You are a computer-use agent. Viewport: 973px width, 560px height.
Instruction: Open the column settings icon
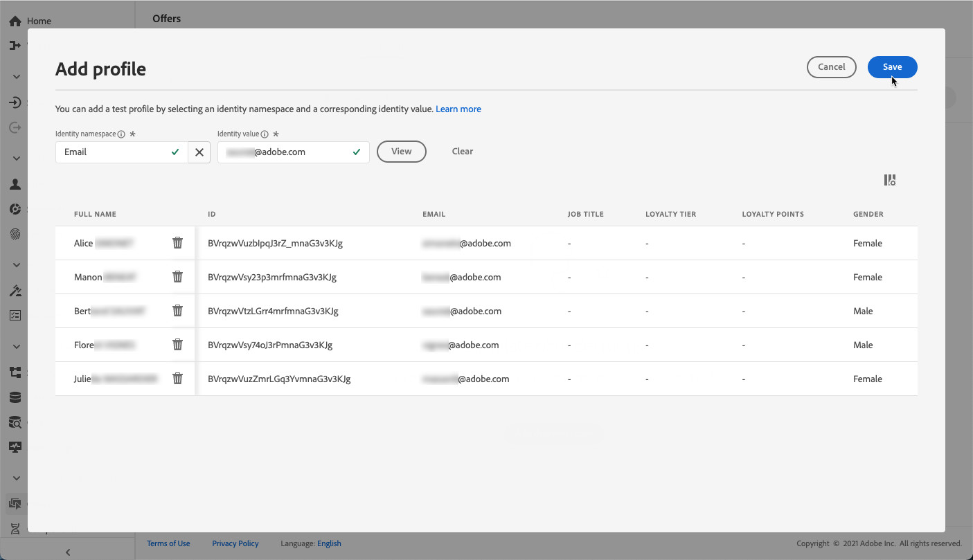(890, 181)
